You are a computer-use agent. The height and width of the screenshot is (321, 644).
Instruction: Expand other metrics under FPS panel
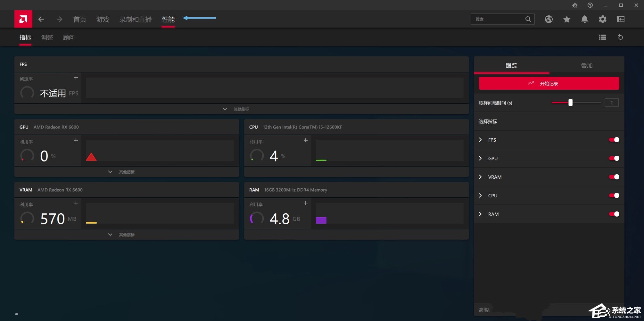click(x=242, y=109)
